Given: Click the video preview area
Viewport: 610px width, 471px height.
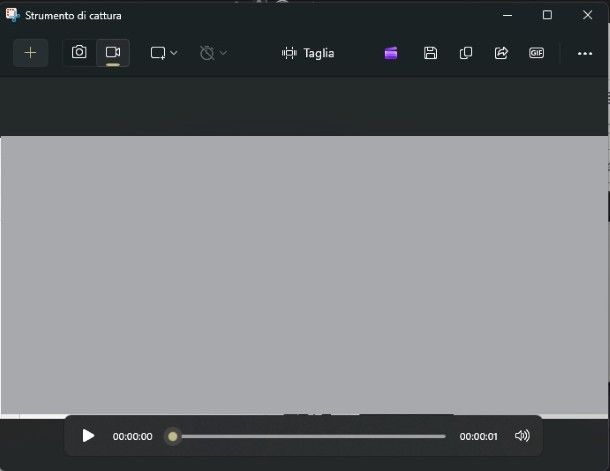Looking at the screenshot, I should (x=304, y=275).
